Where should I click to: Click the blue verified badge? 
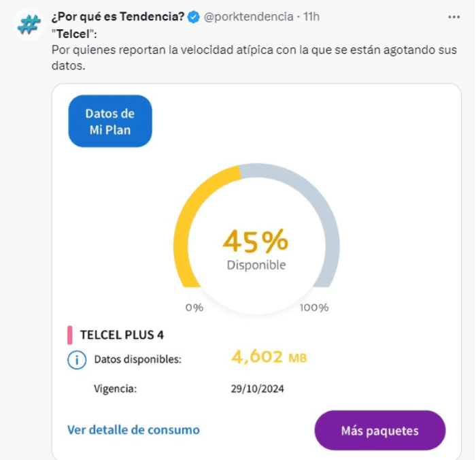pyautogui.click(x=193, y=17)
